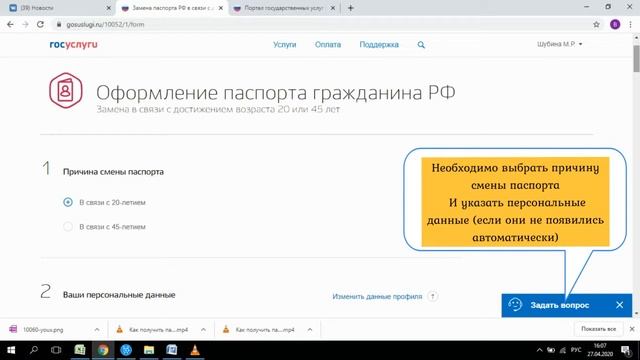The height and width of the screenshot is (360, 640).
Task: Open Task View on taskbar
Action: [56, 350]
